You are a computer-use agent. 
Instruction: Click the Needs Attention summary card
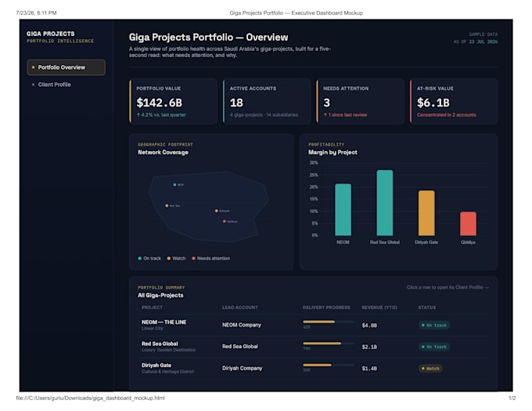coord(361,101)
